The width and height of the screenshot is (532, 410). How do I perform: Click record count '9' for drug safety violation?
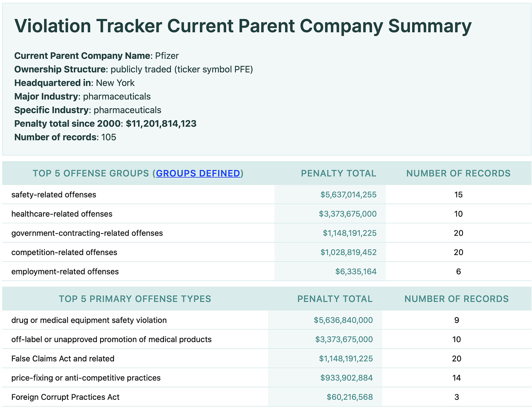(457, 320)
